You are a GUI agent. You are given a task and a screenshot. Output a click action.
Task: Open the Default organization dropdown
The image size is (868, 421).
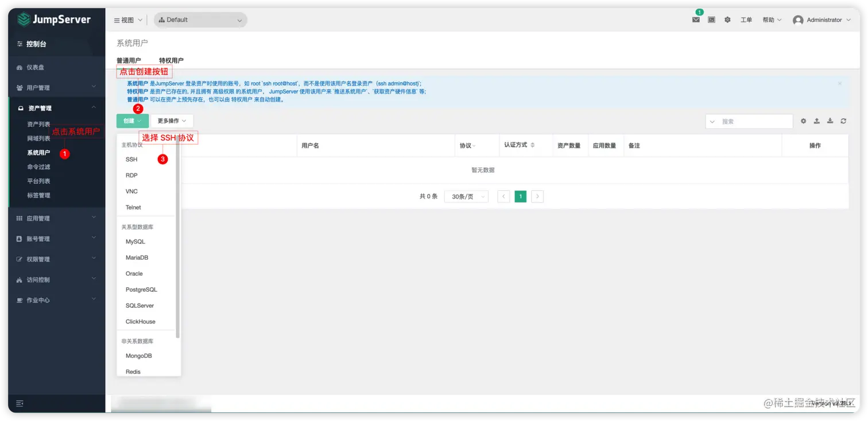click(200, 20)
